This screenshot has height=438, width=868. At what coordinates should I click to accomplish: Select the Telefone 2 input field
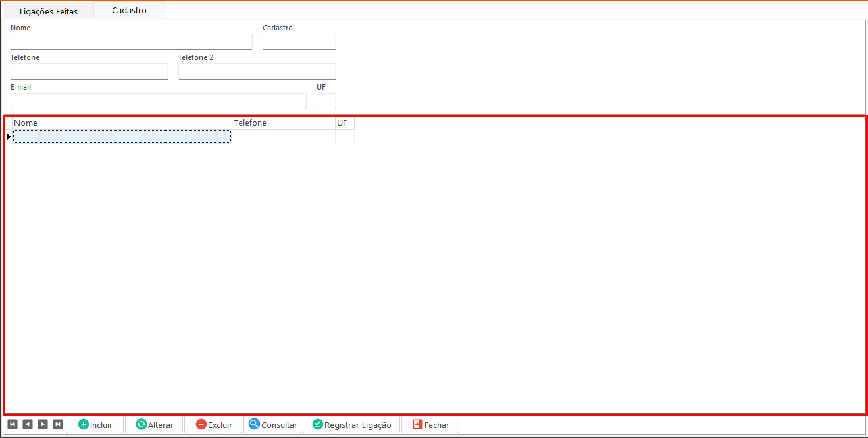(257, 72)
